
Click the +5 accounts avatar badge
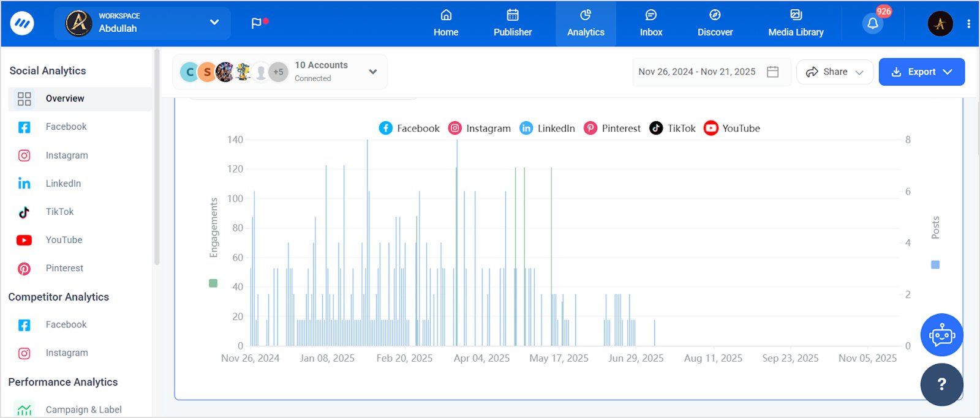(278, 72)
